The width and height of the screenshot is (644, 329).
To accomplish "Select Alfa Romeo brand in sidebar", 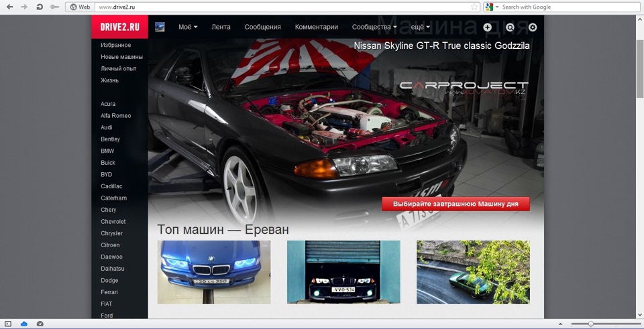I will pos(116,116).
